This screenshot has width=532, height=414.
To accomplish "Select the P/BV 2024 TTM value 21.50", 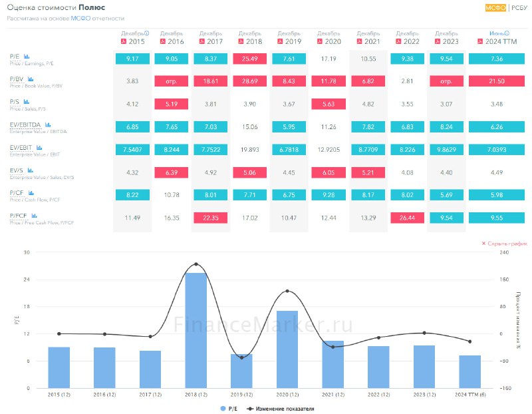I will pos(497,81).
